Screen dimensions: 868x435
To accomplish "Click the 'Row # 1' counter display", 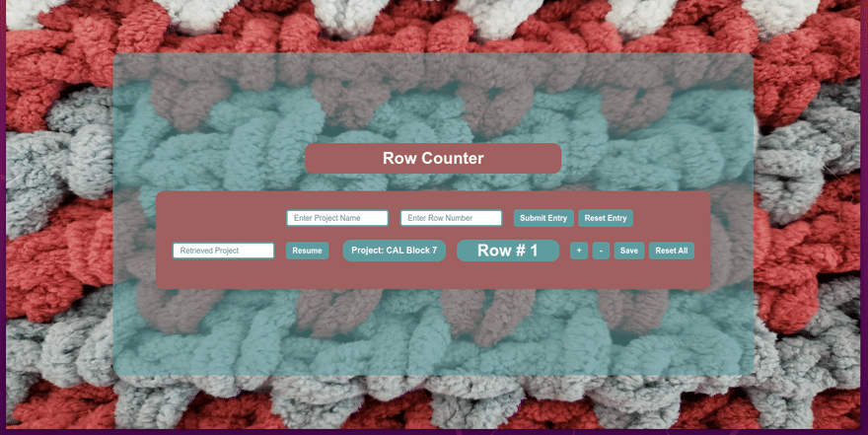I will click(508, 251).
